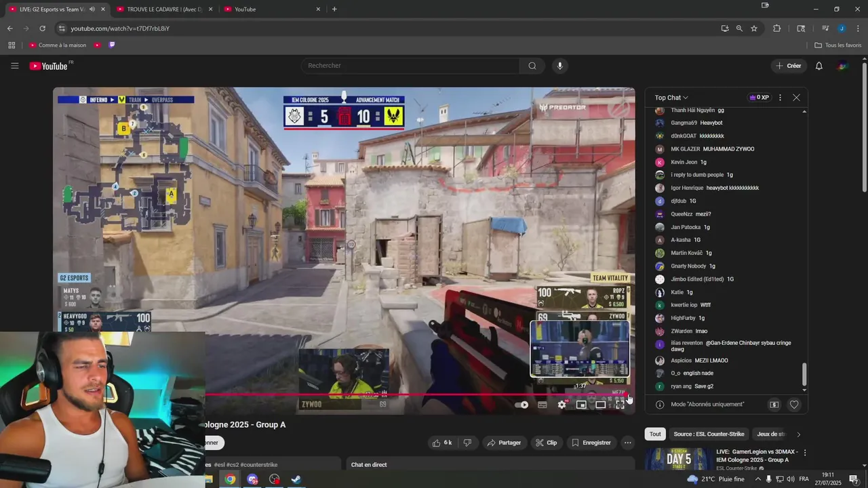Open Chrome three-dot menu

click(x=858, y=28)
